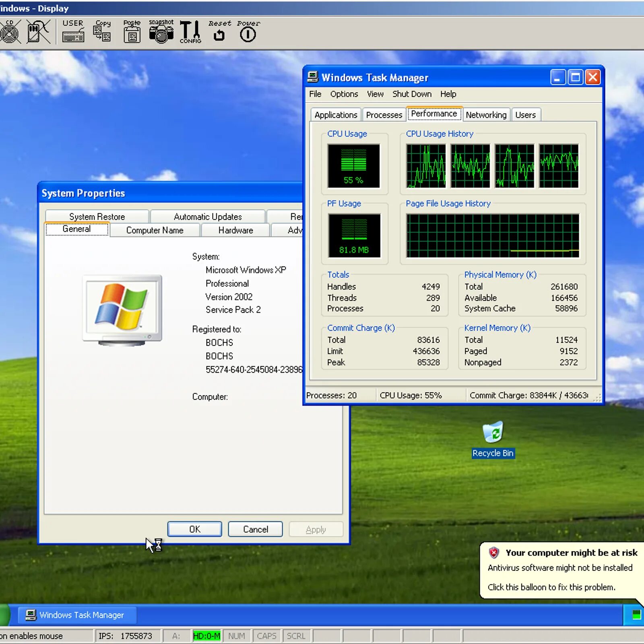This screenshot has width=644, height=644.
Task: Click the Commit Charge Limit value 436636
Action: 426,351
